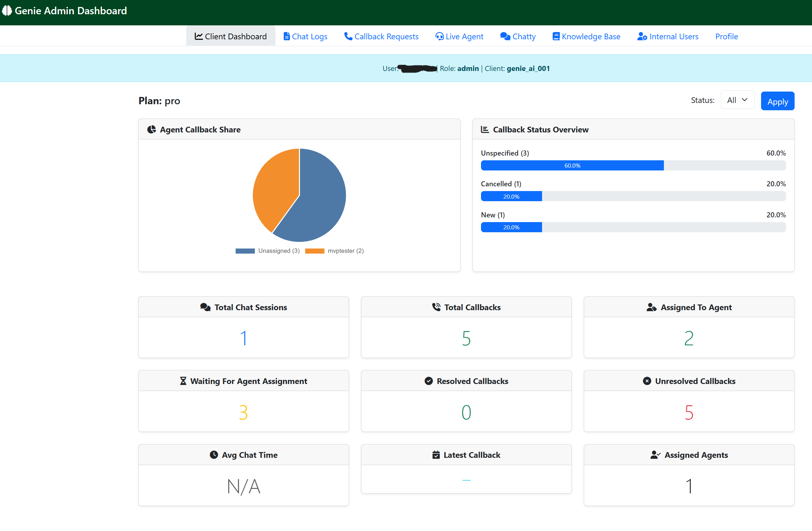Click the pie chart icon in Agent Callback Share header
The image size is (812, 531).
[x=151, y=129]
